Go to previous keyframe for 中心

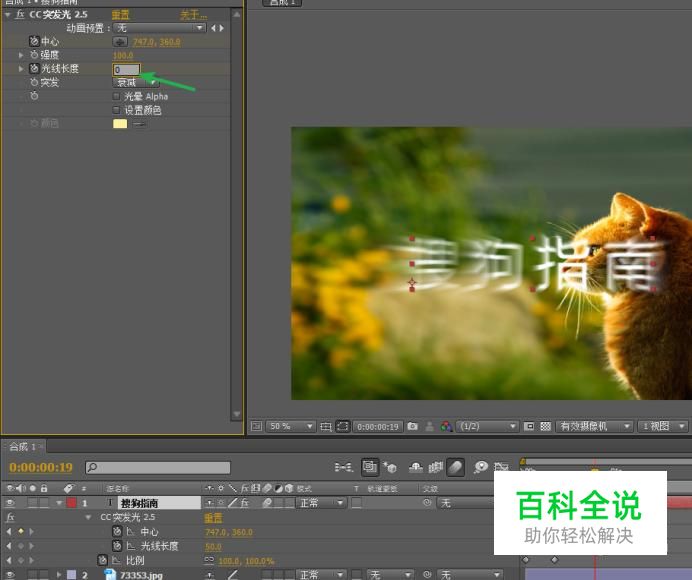9,531
